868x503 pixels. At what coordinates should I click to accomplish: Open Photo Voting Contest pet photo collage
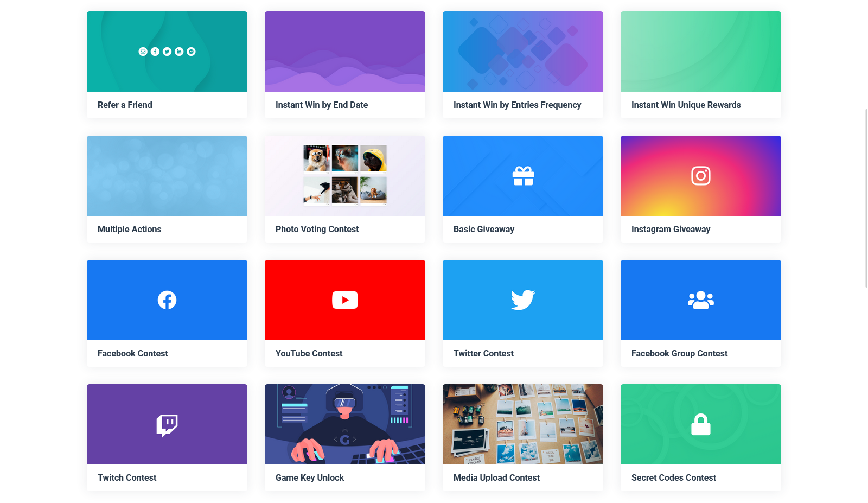(345, 175)
